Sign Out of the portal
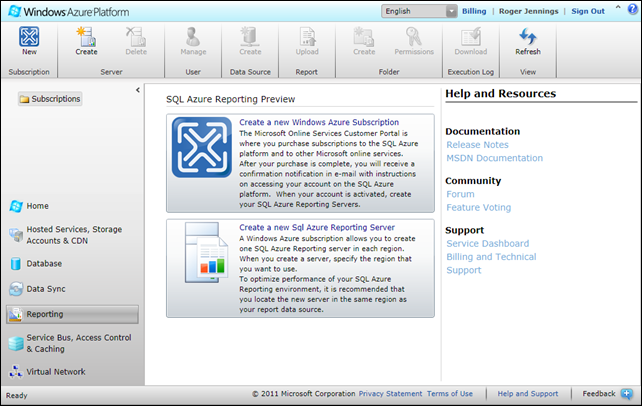This screenshot has width=642, height=406. pyautogui.click(x=588, y=11)
